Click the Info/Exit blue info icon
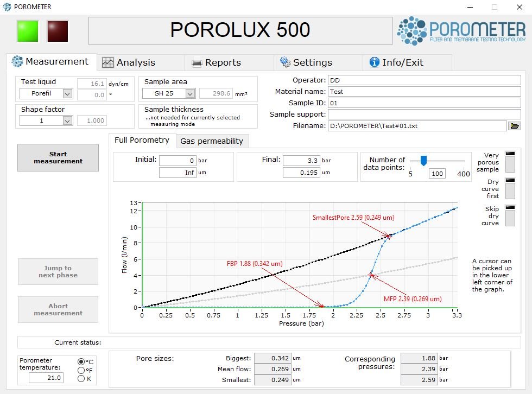Viewport: 532px width, 394px height. [374, 62]
